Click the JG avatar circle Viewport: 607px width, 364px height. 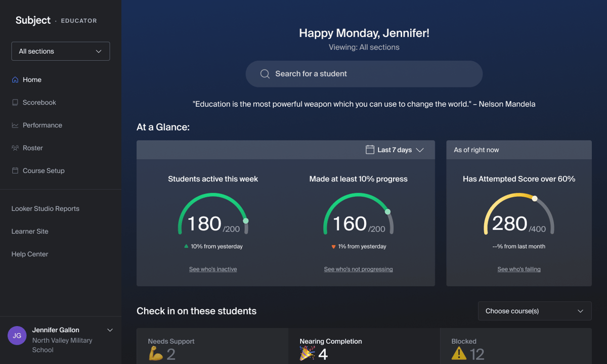point(17,335)
